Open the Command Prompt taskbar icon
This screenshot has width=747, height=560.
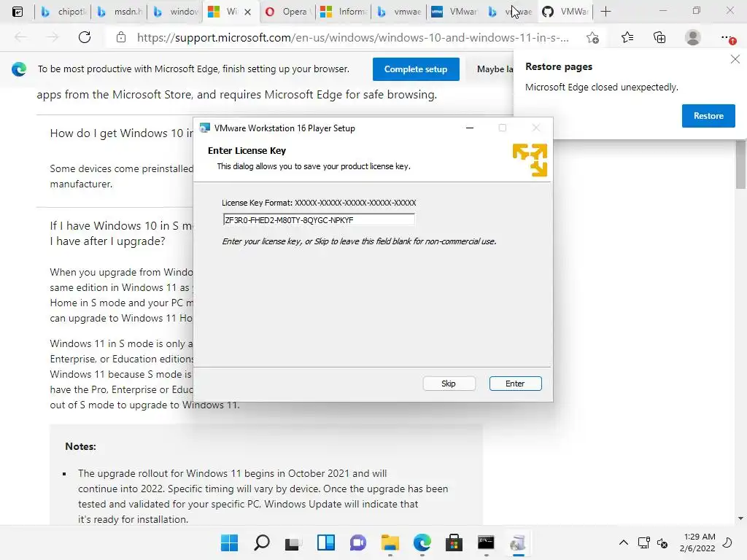tap(486, 542)
